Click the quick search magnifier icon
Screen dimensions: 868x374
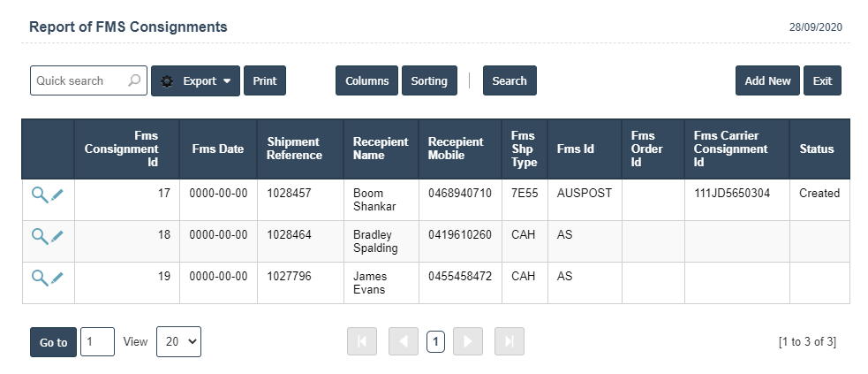pos(134,80)
